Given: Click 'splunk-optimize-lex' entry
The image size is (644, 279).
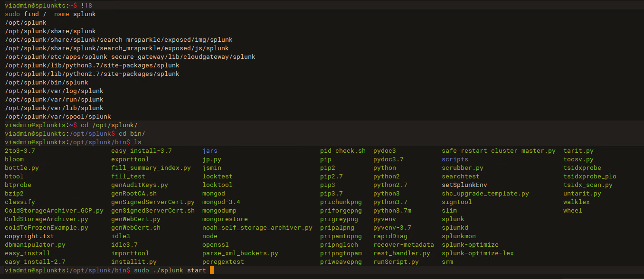Looking at the screenshot, I should (477, 253).
